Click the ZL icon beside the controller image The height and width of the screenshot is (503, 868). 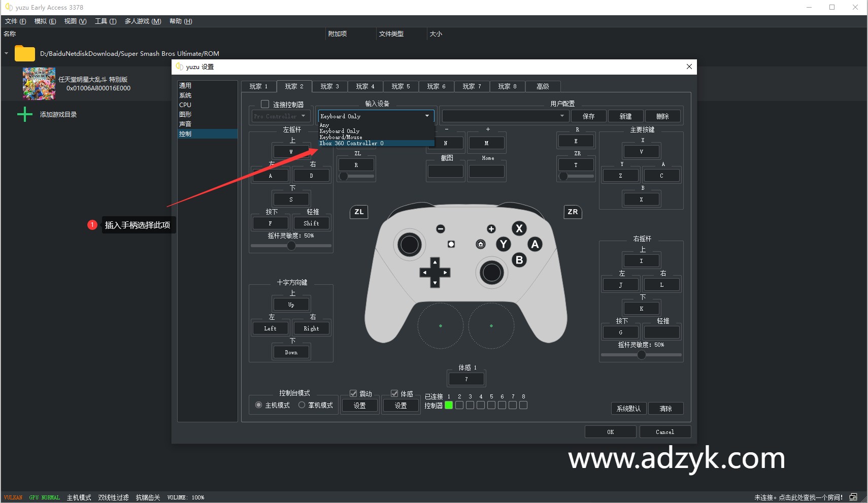[x=359, y=212]
